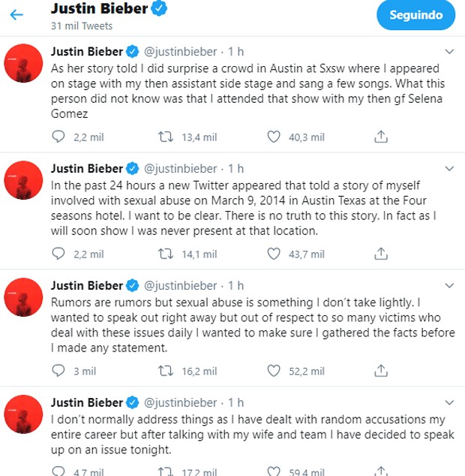
Task: Reply to the 'Rumors are rumors' tweet
Action: click(x=58, y=371)
